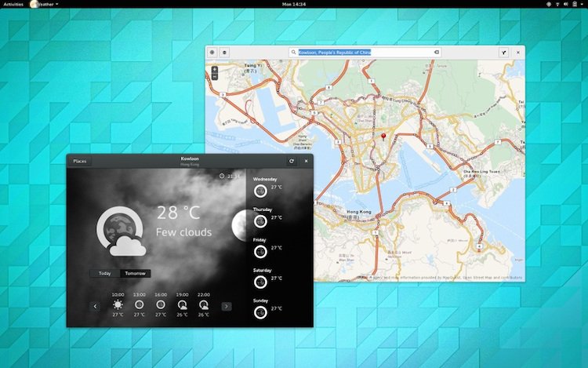This screenshot has width=588, height=368.
Task: Go to next hourly forecast page
Action: (x=226, y=307)
